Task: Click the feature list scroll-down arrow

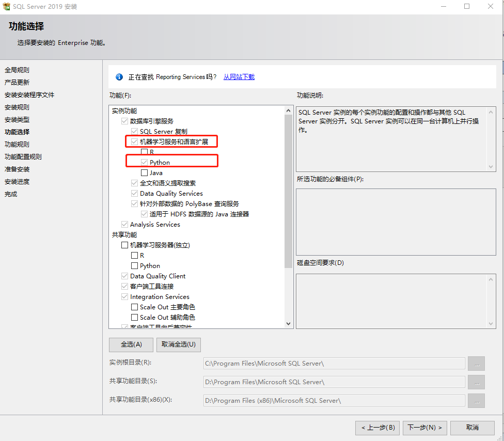Action: pos(288,324)
